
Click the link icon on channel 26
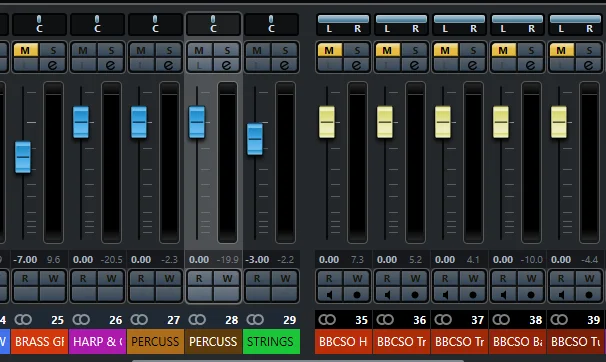[x=81, y=320]
